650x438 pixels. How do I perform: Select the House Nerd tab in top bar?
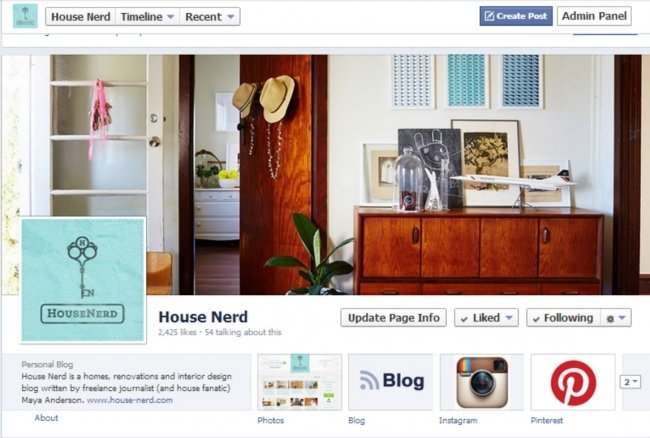[80, 17]
